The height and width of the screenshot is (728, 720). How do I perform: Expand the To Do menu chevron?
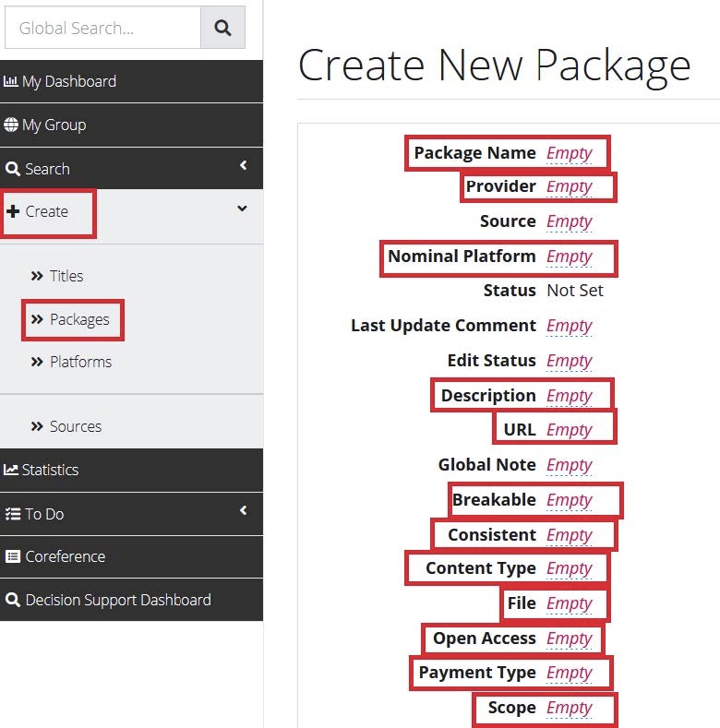coord(243,510)
